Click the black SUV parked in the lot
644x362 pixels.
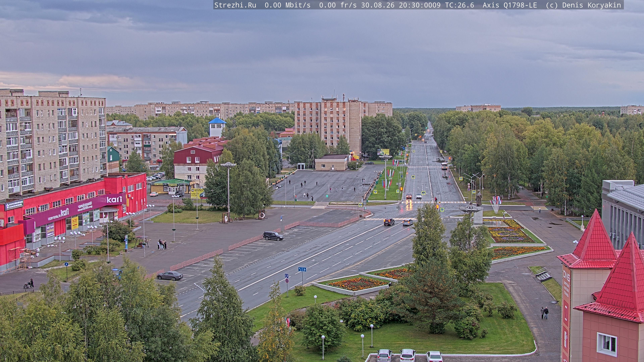coord(273,236)
